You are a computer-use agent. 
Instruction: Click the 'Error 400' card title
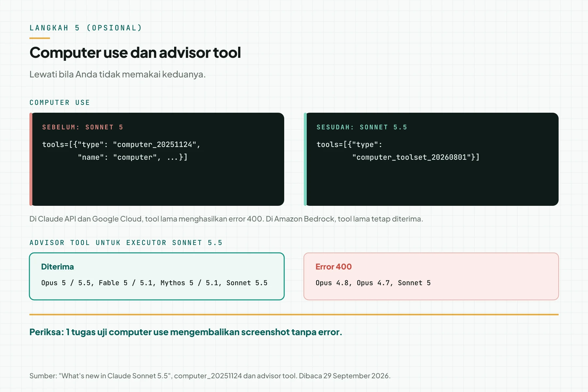point(334,267)
